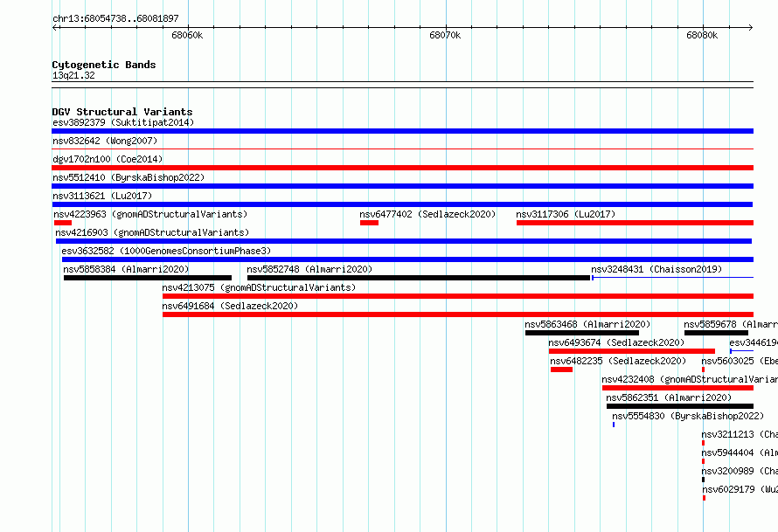The height and width of the screenshot is (532, 778).
Task: Select the blue esv3632582 variant bar
Action: point(408,259)
